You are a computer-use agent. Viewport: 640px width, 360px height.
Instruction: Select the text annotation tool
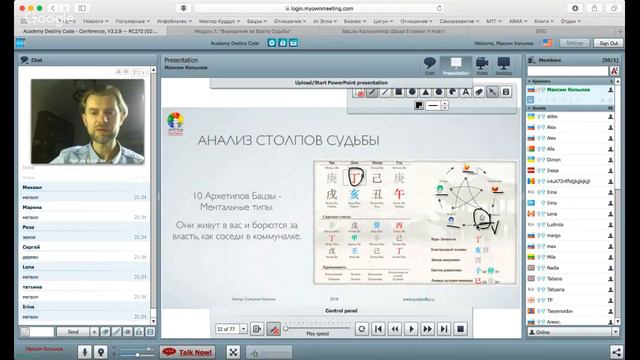(466, 92)
